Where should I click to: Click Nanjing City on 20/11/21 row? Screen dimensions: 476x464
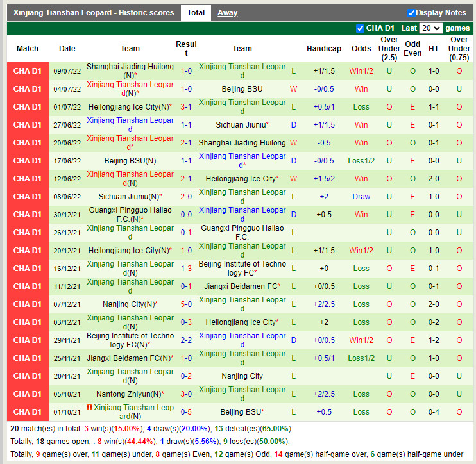pyautogui.click(x=242, y=376)
